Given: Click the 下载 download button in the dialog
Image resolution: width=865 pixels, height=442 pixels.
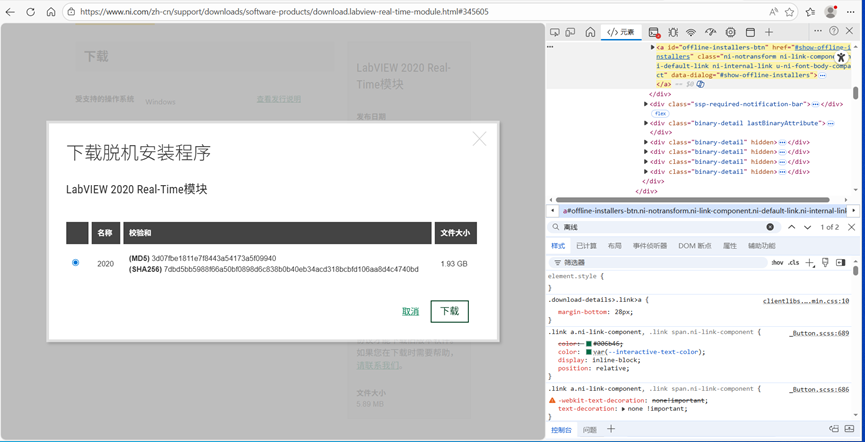Looking at the screenshot, I should [x=450, y=311].
